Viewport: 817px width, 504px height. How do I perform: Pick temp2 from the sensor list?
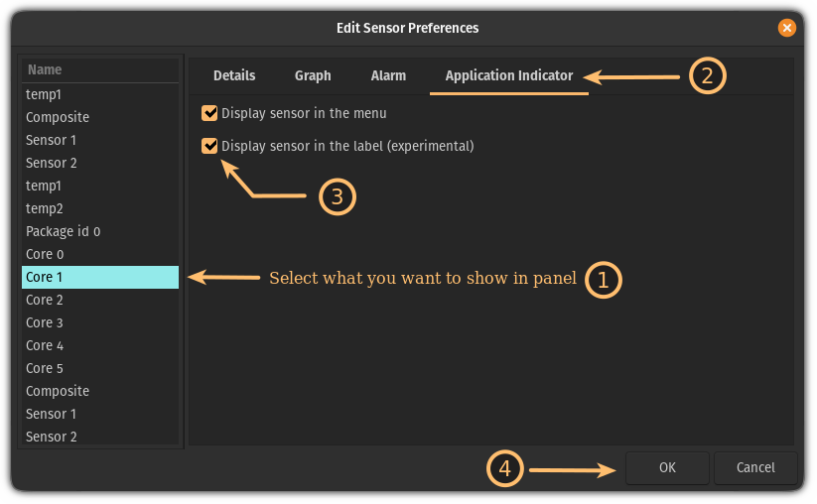point(99,208)
